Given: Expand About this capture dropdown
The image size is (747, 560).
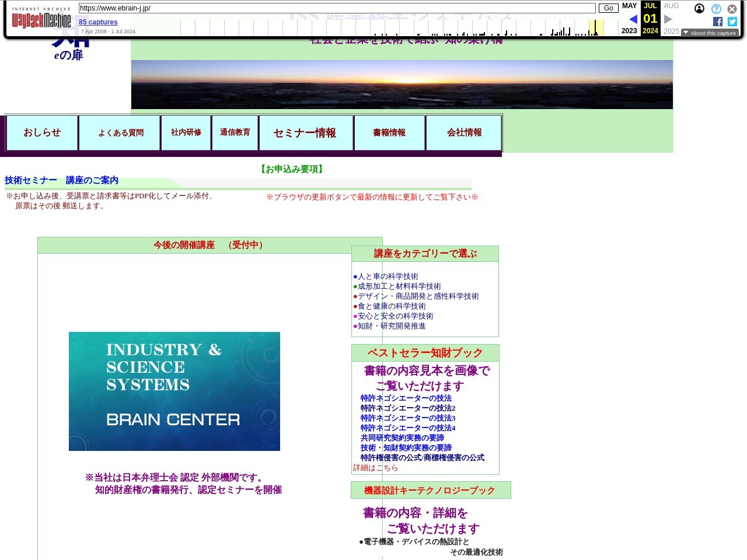Looking at the screenshot, I should point(710,33).
